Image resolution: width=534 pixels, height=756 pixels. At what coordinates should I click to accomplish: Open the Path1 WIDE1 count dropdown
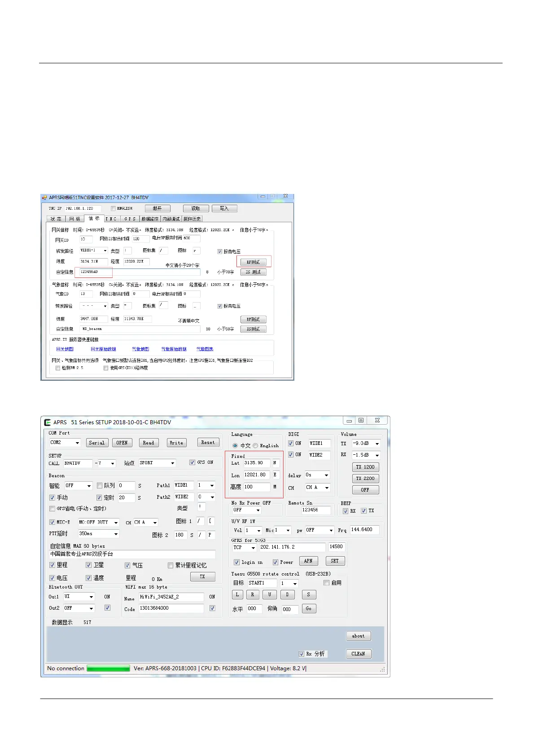point(212,485)
